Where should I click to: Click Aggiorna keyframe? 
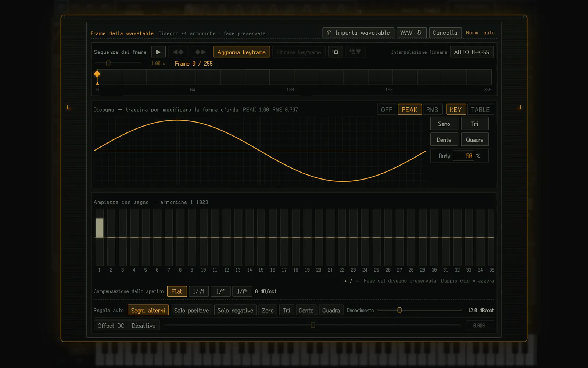point(241,52)
